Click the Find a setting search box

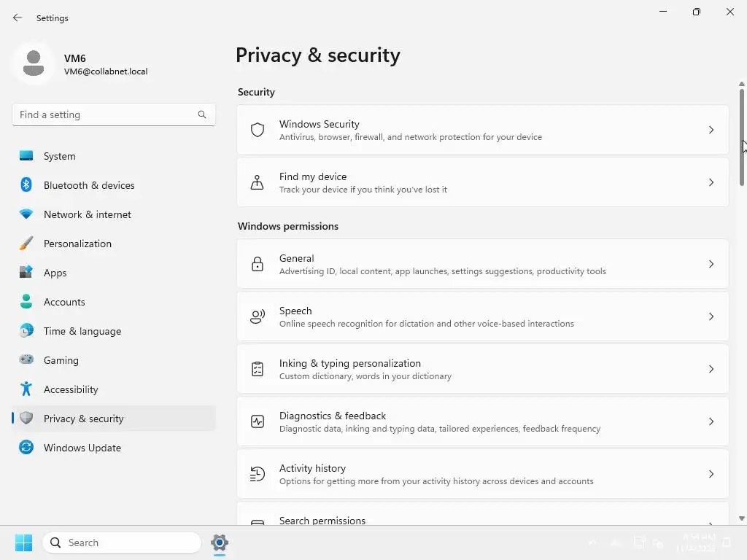(x=106, y=114)
